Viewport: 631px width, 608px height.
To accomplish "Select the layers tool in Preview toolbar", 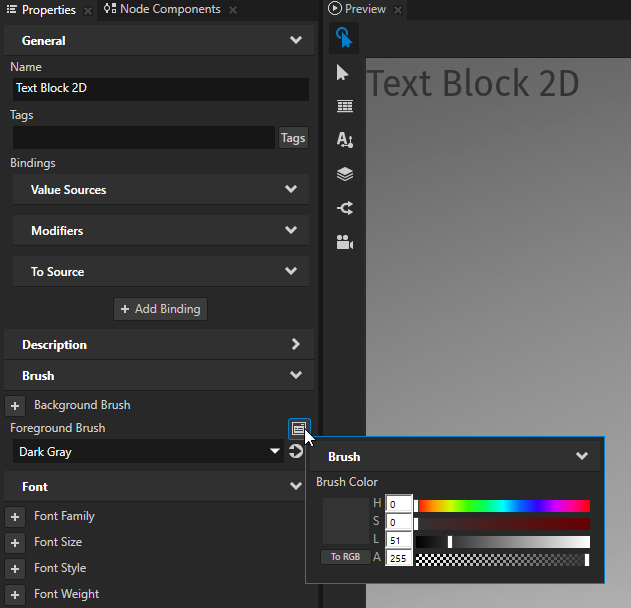I will tap(345, 174).
